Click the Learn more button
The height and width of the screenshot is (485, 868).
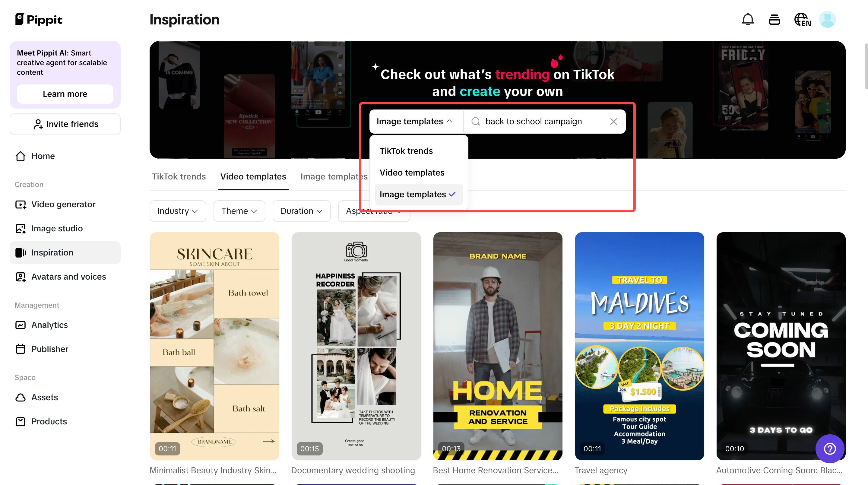65,94
